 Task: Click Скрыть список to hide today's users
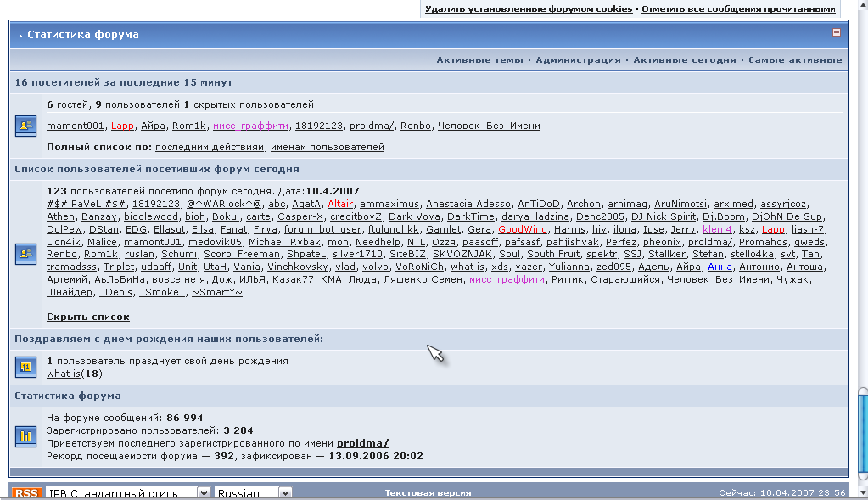coord(88,317)
